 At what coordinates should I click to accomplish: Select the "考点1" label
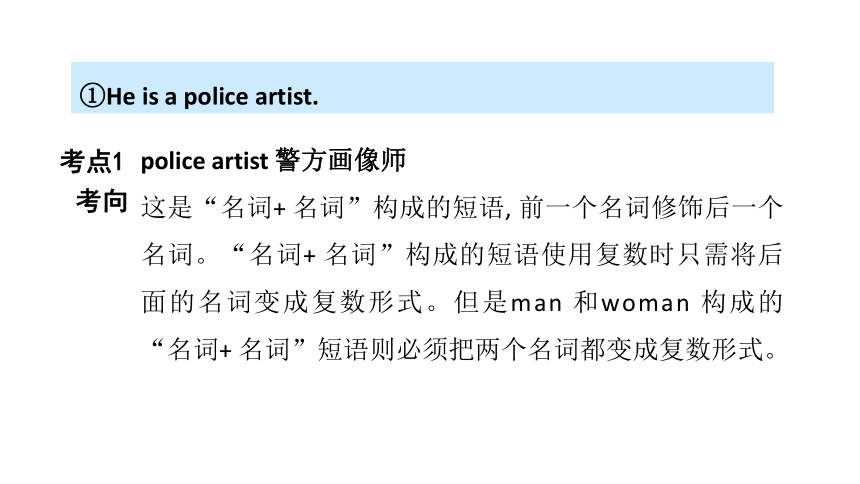[x=91, y=162]
